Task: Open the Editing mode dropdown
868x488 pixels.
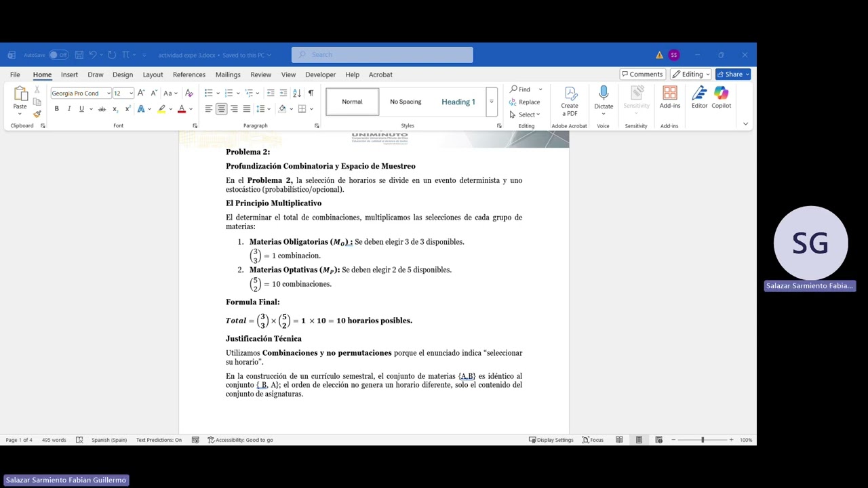Action: click(x=691, y=75)
